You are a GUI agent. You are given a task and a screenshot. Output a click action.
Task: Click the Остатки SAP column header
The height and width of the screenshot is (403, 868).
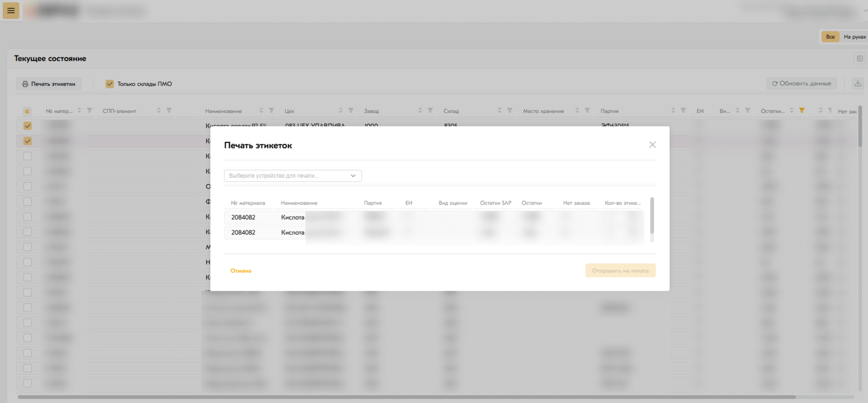(x=495, y=203)
